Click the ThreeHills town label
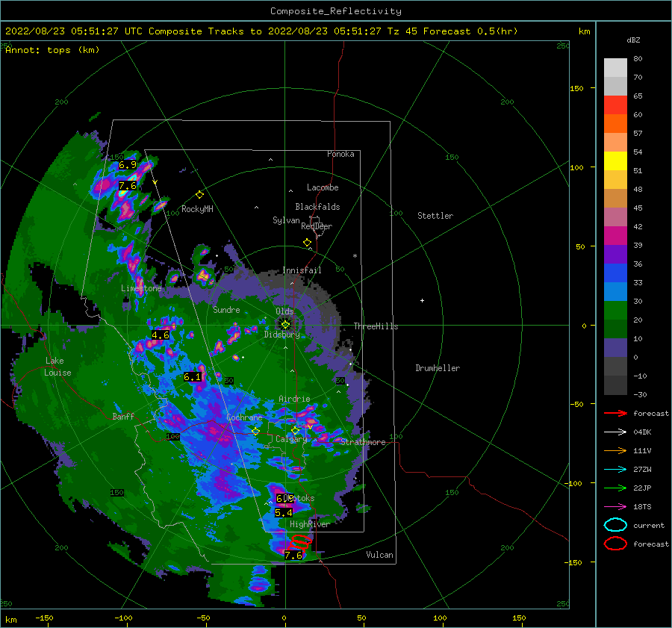Image resolution: width=672 pixels, height=628 pixels. [x=376, y=326]
